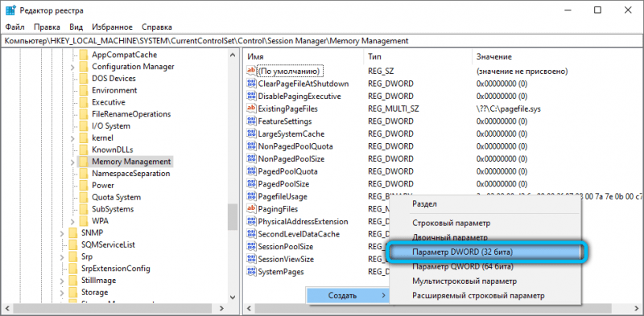
Task: Click tree pane horizontal scroll left arrow
Action: (x=7, y=308)
